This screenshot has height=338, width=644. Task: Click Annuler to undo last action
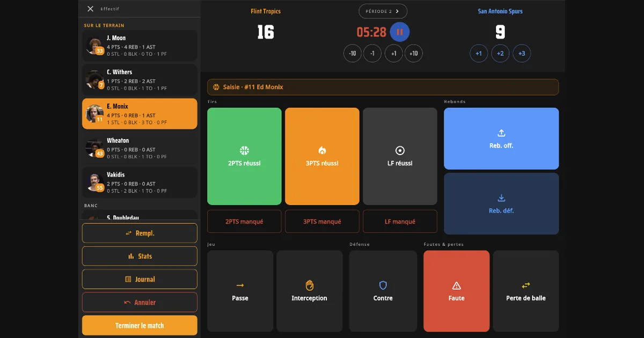(x=140, y=303)
